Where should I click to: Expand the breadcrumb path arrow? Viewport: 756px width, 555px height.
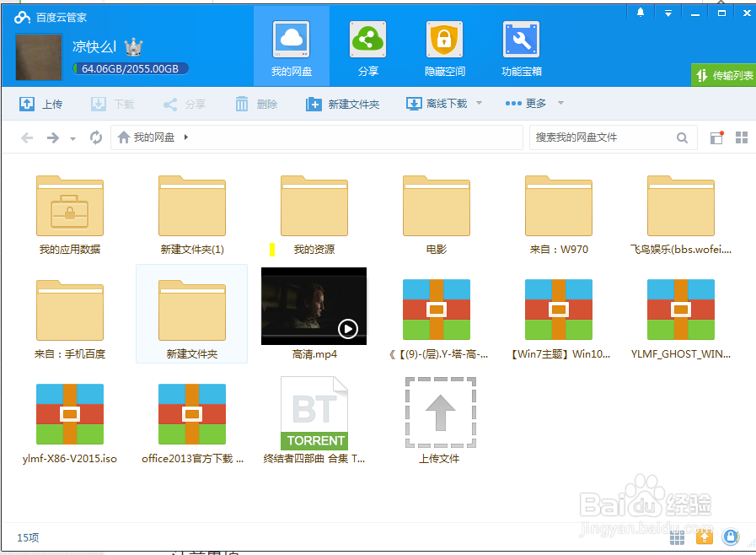click(186, 137)
